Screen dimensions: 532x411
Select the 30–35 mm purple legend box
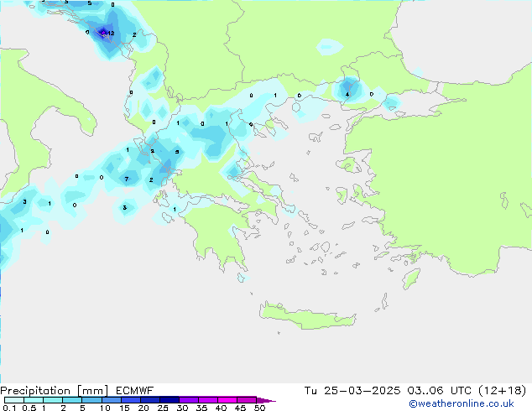(x=189, y=400)
